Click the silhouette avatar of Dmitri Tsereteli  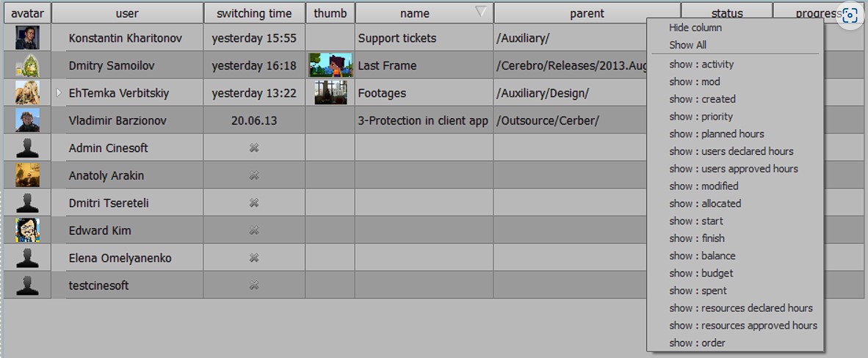(27, 202)
